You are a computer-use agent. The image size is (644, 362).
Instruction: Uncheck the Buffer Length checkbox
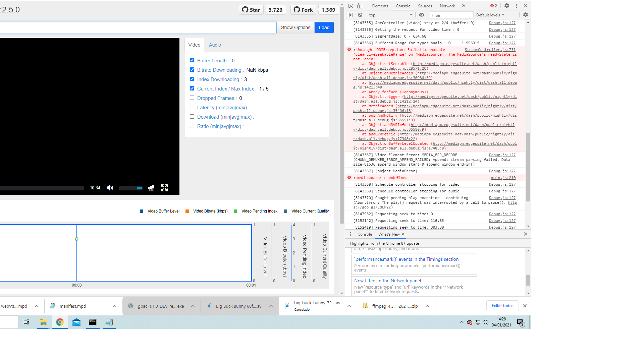[x=192, y=60]
